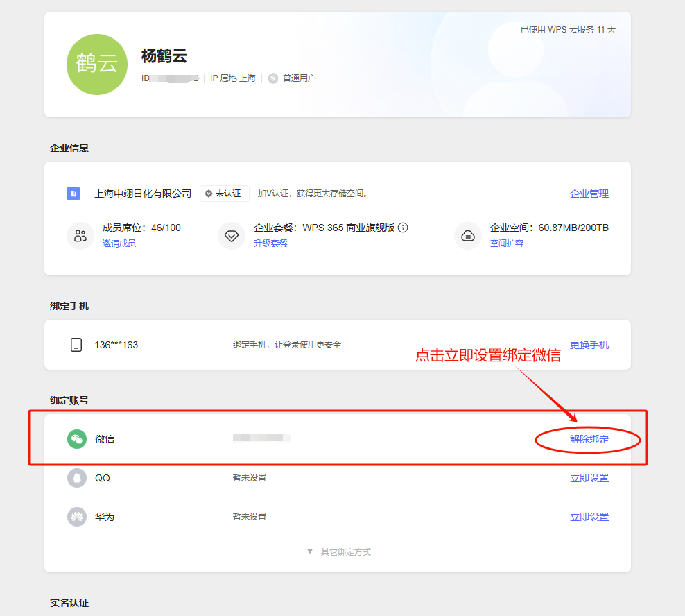
Task: Click the 加V认证，获得更大存储空间 hint
Action: click(313, 194)
